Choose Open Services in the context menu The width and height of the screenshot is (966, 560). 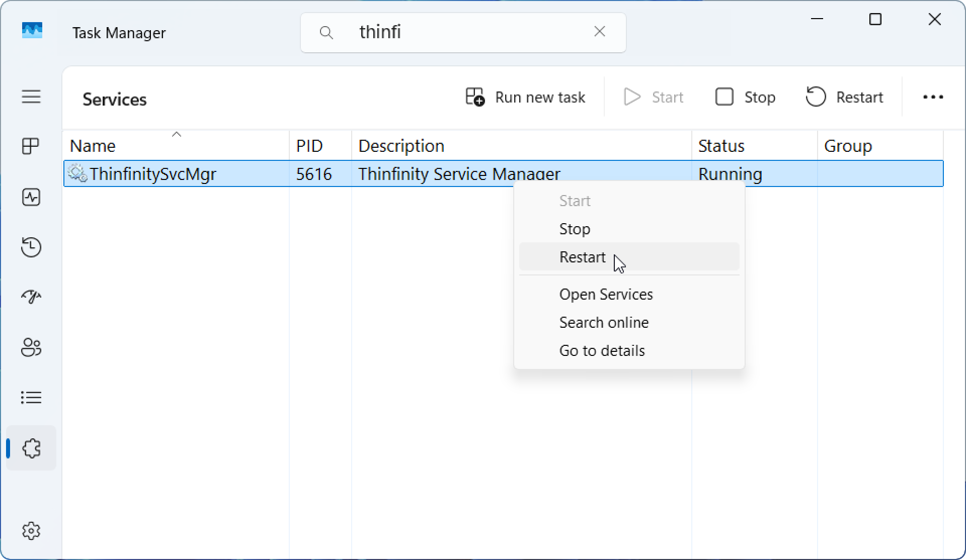629,294
